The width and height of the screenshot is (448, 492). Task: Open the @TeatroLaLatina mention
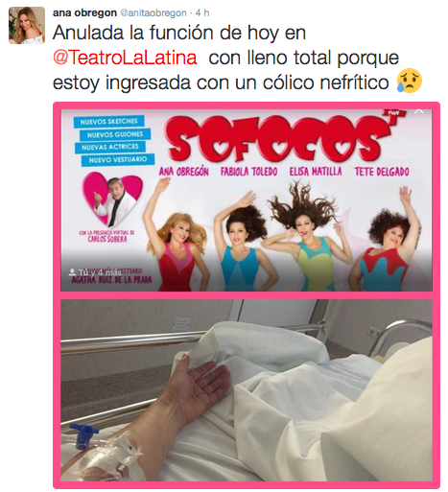tap(125, 58)
